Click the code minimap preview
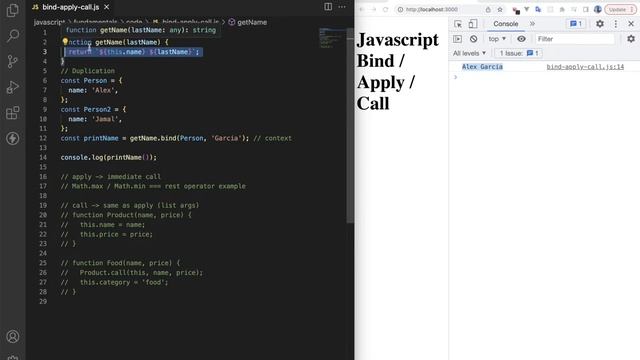Image resolution: width=640 pixels, height=360 pixels. pos(331,38)
